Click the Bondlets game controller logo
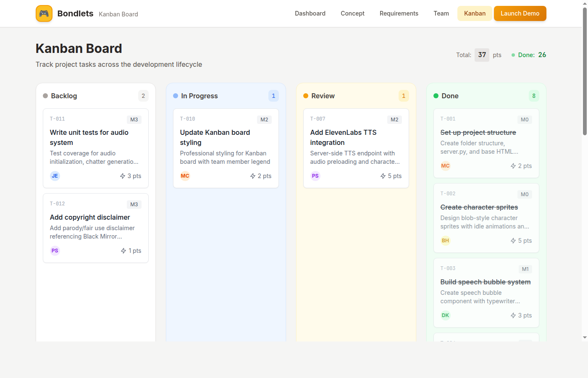The height and width of the screenshot is (378, 588). pyautogui.click(x=44, y=13)
